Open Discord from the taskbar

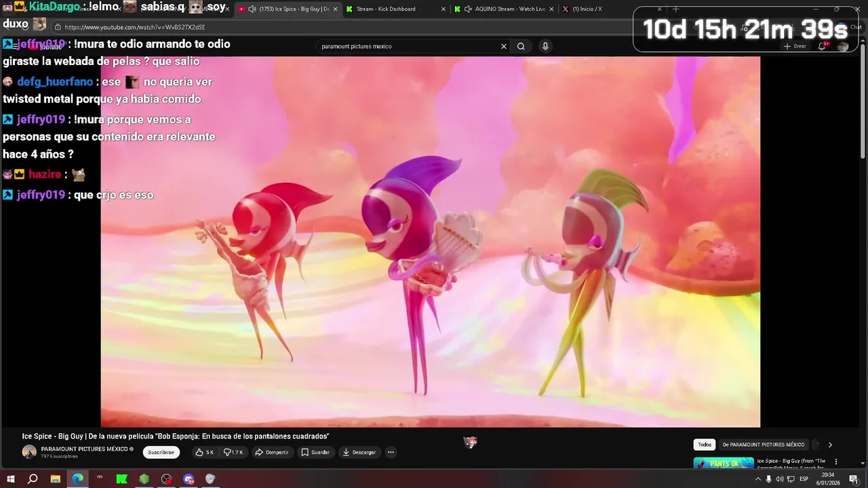189,479
